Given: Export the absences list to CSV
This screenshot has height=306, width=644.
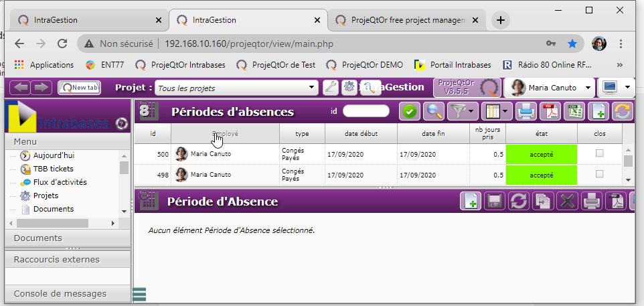Looking at the screenshot, I should 574,111.
